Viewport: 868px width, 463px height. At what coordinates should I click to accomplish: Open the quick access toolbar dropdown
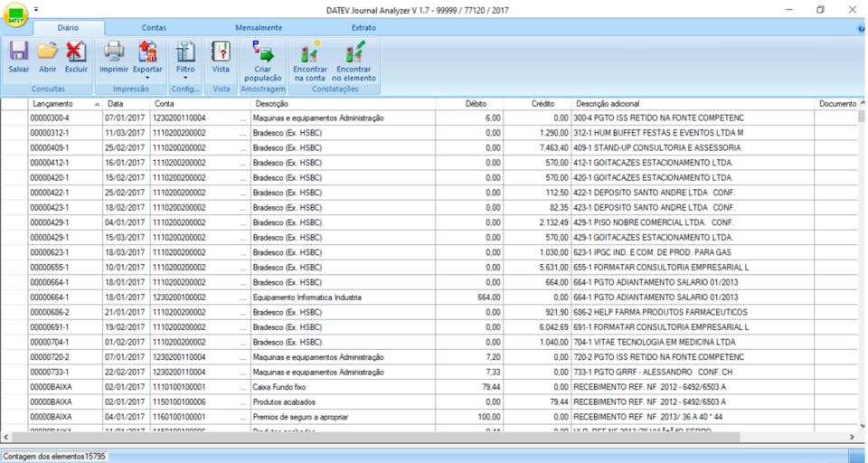coord(37,9)
